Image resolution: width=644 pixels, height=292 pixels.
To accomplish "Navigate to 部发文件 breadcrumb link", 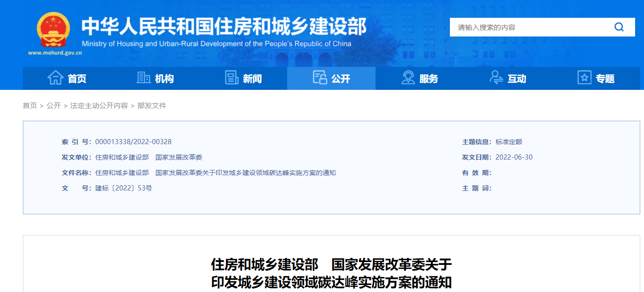I will point(152,106).
